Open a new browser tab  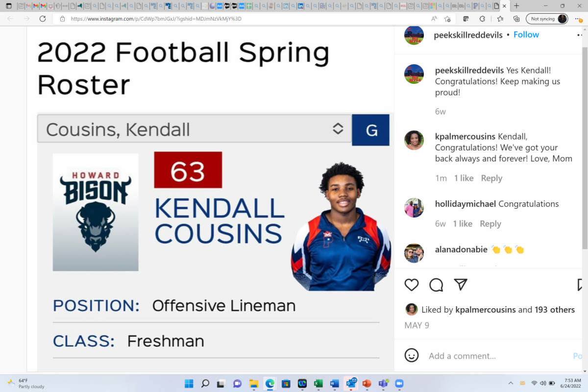tap(516, 6)
